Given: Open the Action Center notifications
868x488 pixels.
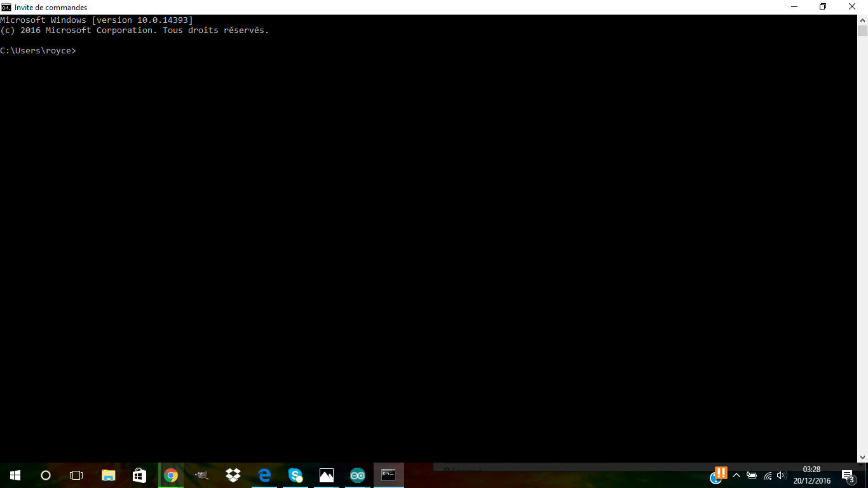Looking at the screenshot, I should (848, 475).
